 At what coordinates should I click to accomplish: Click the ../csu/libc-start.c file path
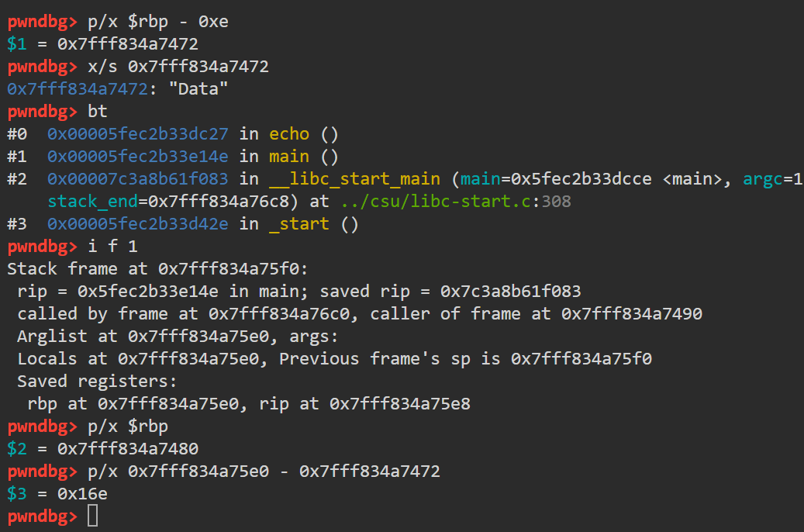pyautogui.click(x=435, y=202)
